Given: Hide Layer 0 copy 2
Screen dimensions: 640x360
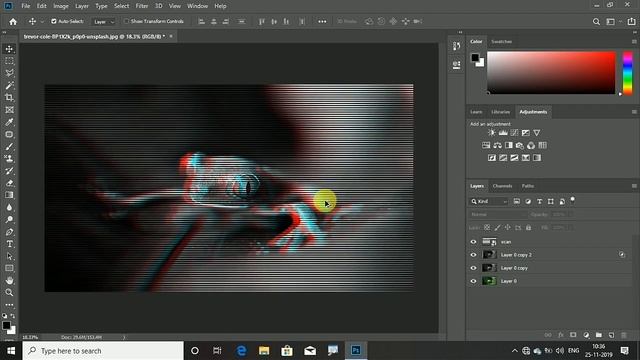Looking at the screenshot, I should (473, 255).
